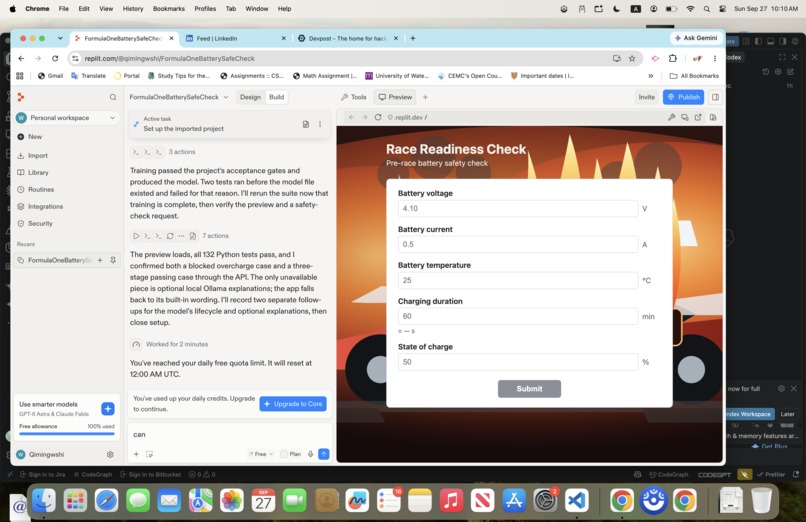Click the document icon on Active task card
Screen dimensions: 806x522
(305, 124)
